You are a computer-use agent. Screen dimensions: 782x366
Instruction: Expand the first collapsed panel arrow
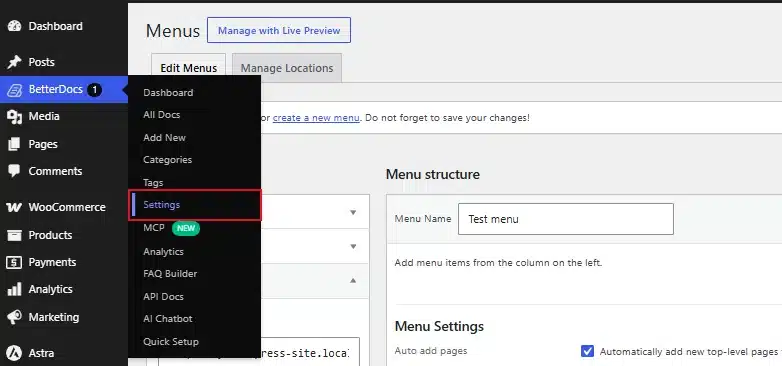[353, 212]
